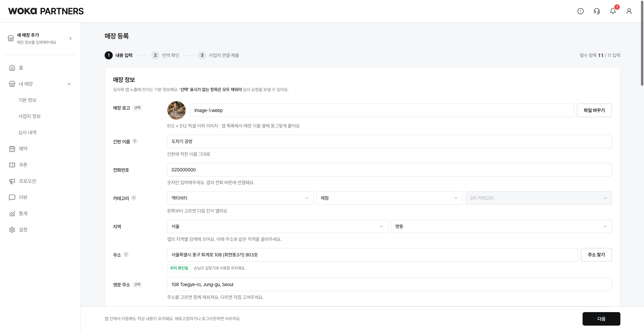Image resolution: width=644 pixels, height=331 pixels.
Task: Click the 내 매장 store icon
Action: tap(12, 84)
